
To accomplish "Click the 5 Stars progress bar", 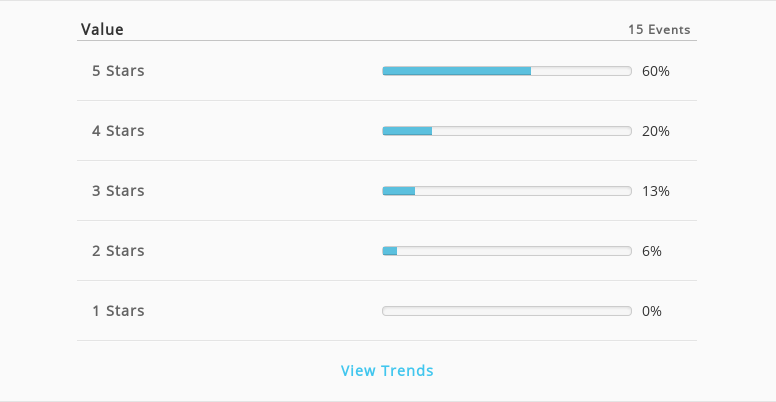I will [x=507, y=71].
